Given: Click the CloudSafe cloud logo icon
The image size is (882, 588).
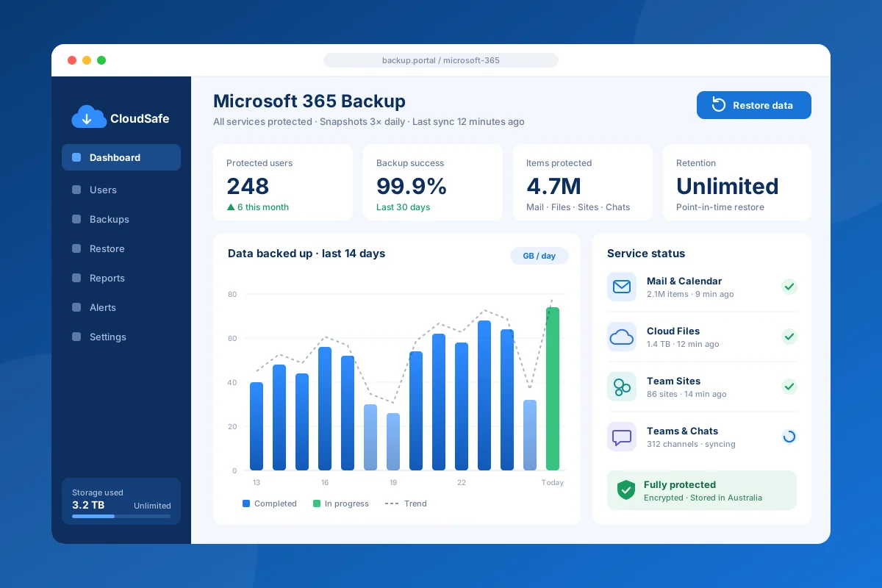Looking at the screenshot, I should click(x=88, y=118).
